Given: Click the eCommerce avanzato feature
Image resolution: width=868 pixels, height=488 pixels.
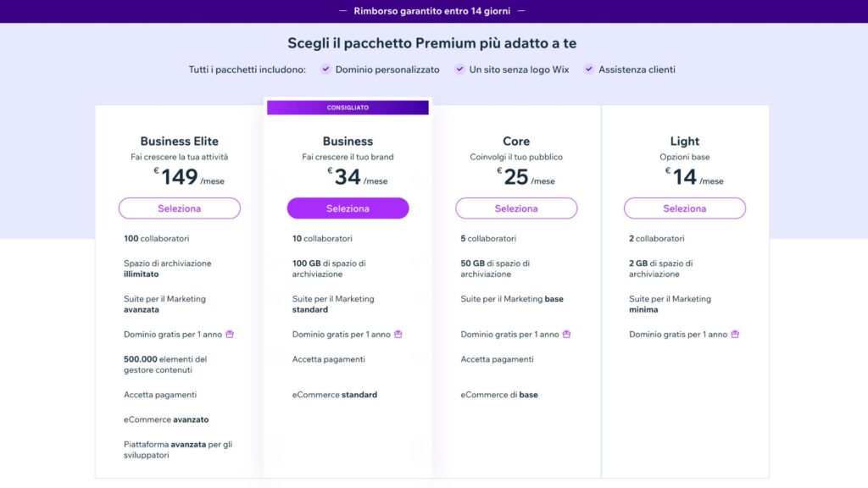Looking at the screenshot, I should pyautogui.click(x=166, y=419).
